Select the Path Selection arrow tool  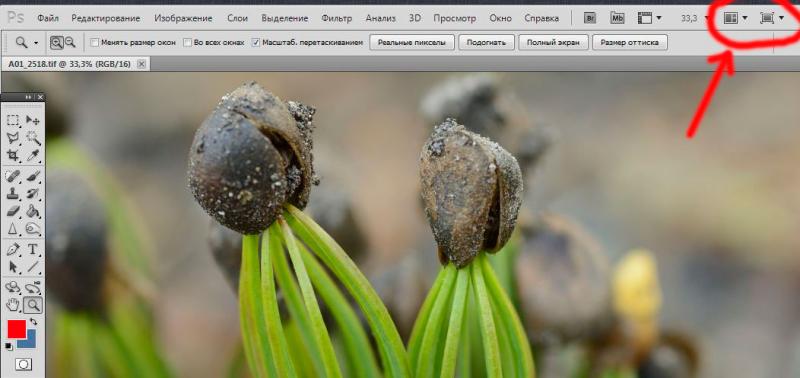pyautogui.click(x=13, y=267)
